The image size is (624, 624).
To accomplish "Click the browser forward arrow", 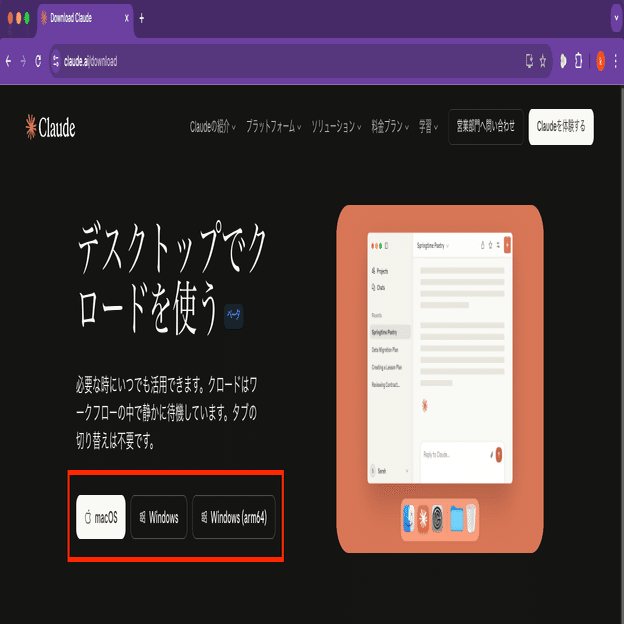I will (x=23, y=61).
